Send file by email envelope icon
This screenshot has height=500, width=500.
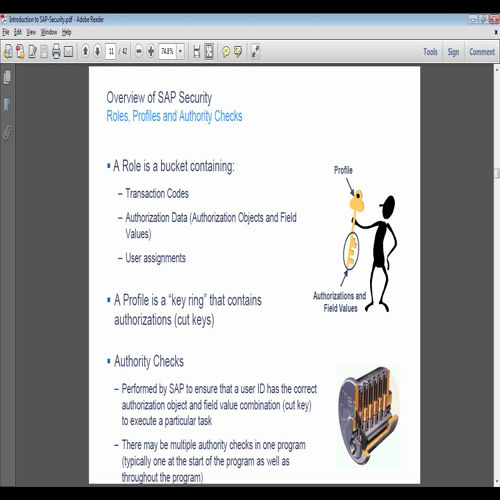[x=68, y=52]
